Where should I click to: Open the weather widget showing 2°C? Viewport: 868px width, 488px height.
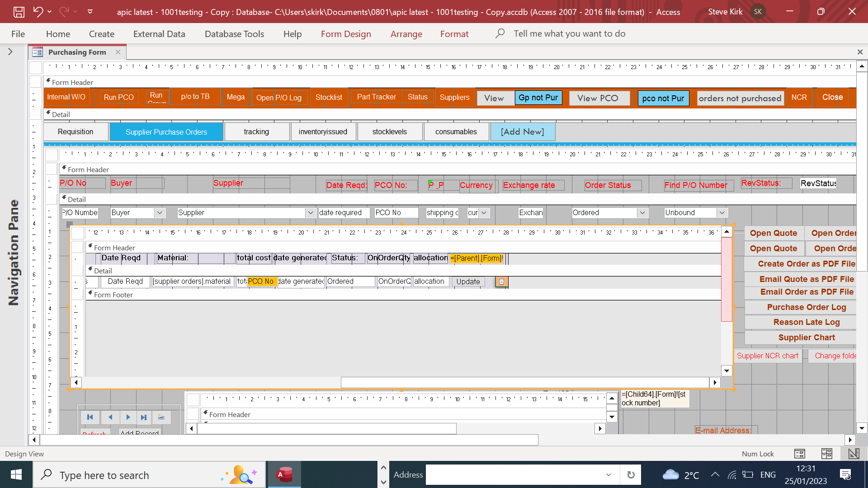click(681, 475)
